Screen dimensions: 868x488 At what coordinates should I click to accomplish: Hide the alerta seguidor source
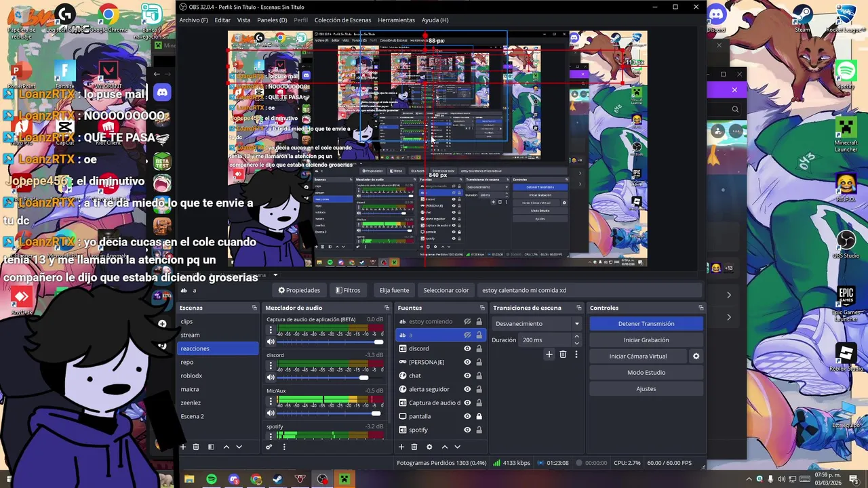(467, 389)
